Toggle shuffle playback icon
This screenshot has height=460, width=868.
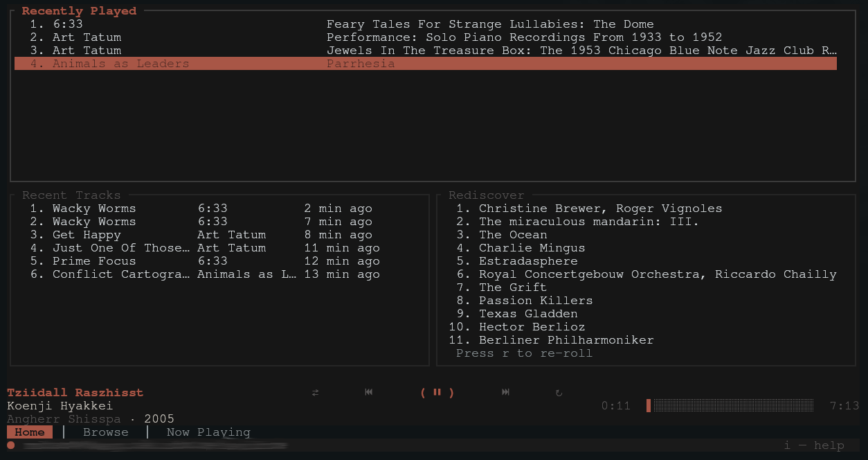(316, 393)
